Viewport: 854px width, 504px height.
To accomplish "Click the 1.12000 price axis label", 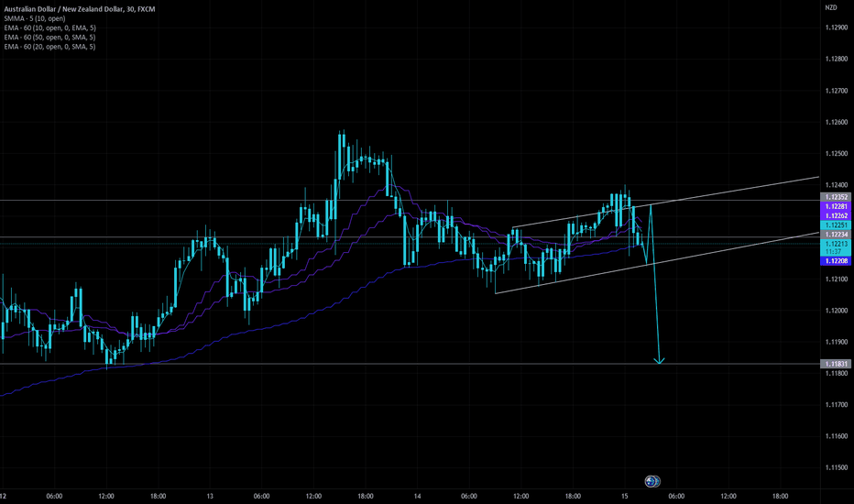I will 837,311.
